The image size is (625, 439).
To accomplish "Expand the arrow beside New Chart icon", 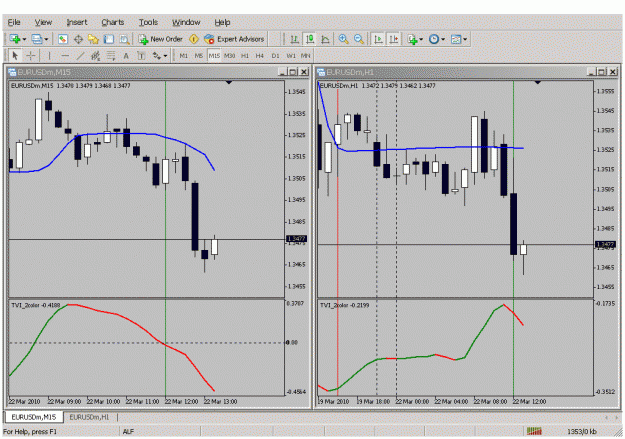I will point(24,39).
